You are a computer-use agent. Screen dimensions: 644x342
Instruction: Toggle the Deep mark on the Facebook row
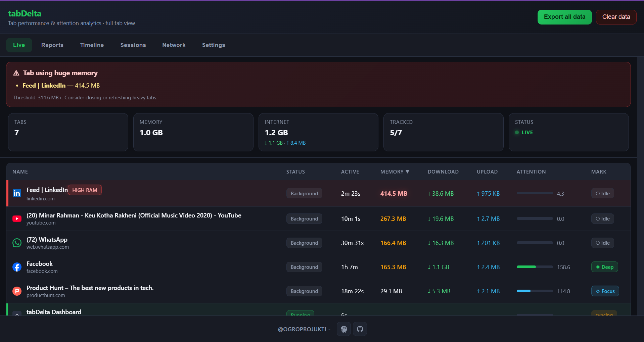coord(604,267)
